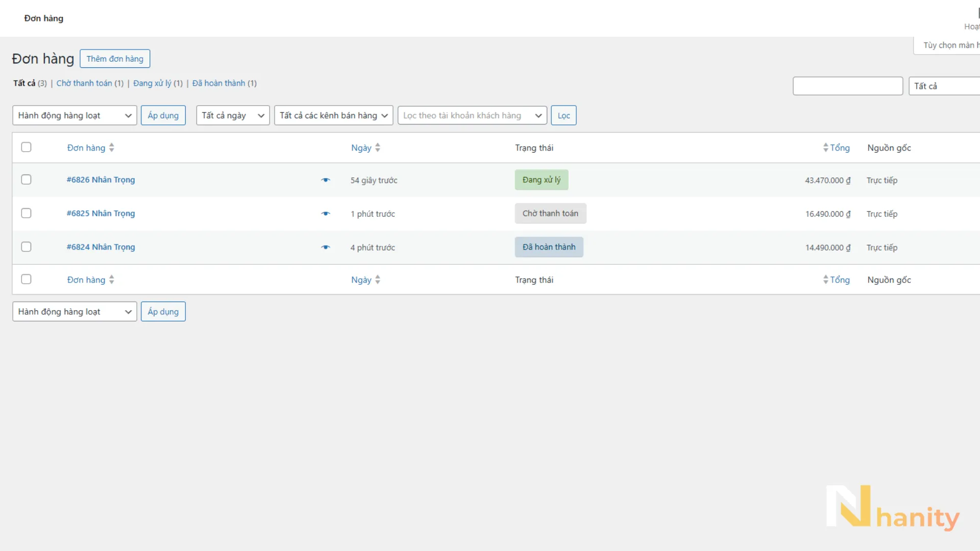This screenshot has width=980, height=551.
Task: Tick the select-all checkbox in table footer
Action: click(x=26, y=279)
